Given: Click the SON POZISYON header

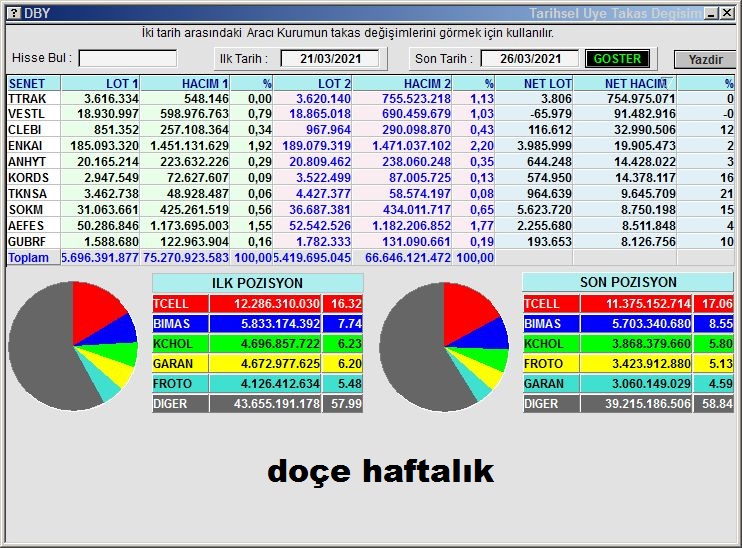Looking at the screenshot, I should (628, 282).
